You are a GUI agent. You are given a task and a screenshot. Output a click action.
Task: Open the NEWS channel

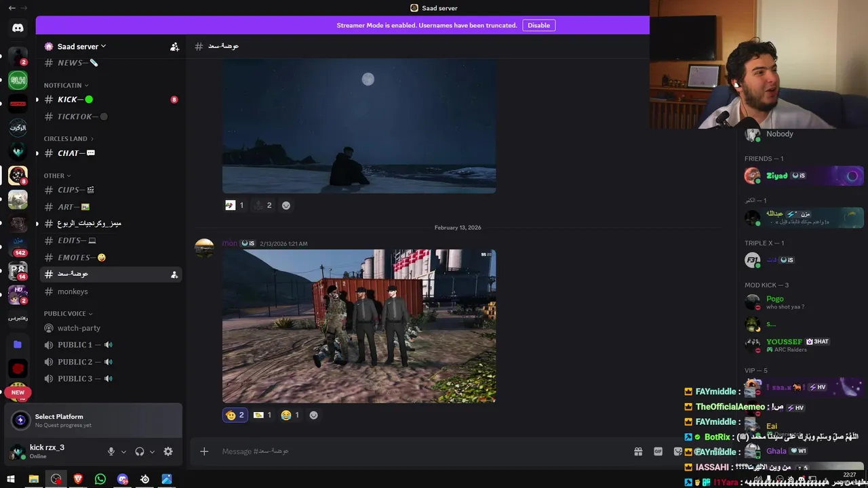111,63
